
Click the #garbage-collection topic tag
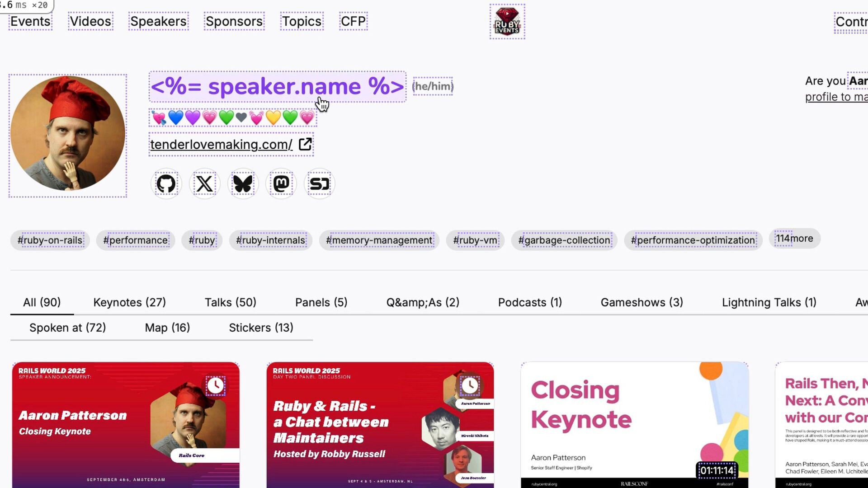click(x=564, y=240)
